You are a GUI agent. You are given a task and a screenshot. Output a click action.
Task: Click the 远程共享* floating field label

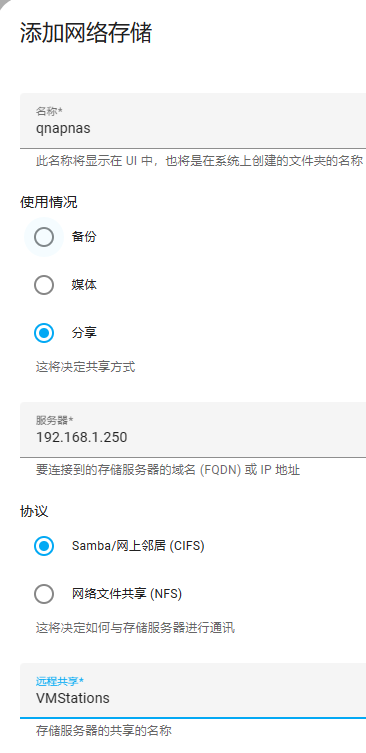(60, 681)
